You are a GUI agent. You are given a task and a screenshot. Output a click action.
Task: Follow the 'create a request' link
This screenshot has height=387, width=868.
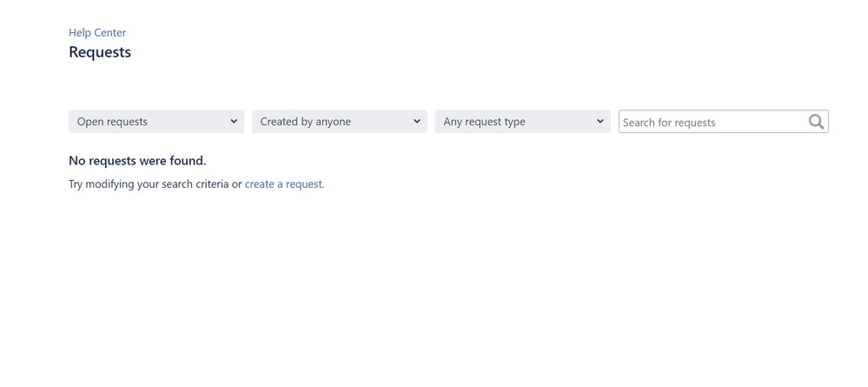[283, 184]
